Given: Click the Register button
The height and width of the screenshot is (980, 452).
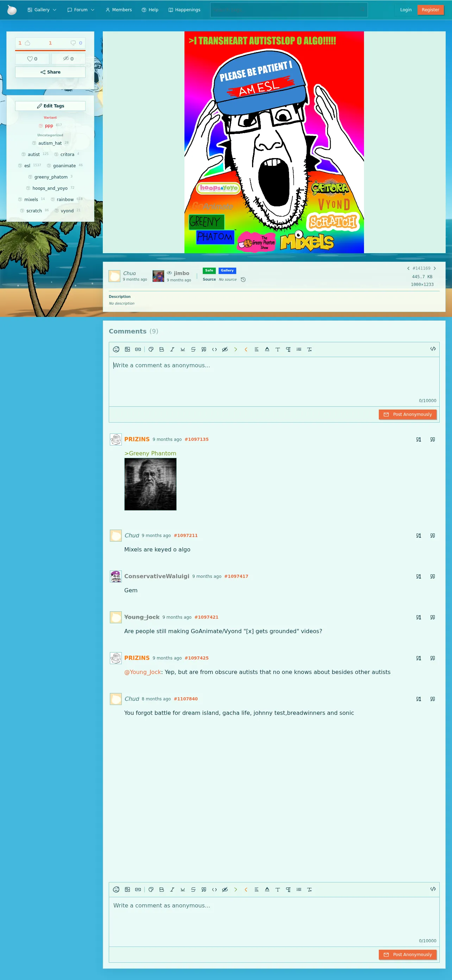Looking at the screenshot, I should (430, 10).
